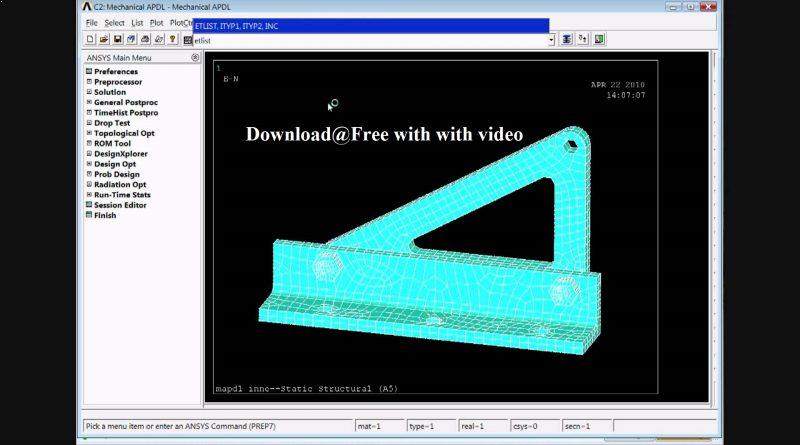
Task: Click the ANSYS logo in title bar
Action: coord(87,7)
